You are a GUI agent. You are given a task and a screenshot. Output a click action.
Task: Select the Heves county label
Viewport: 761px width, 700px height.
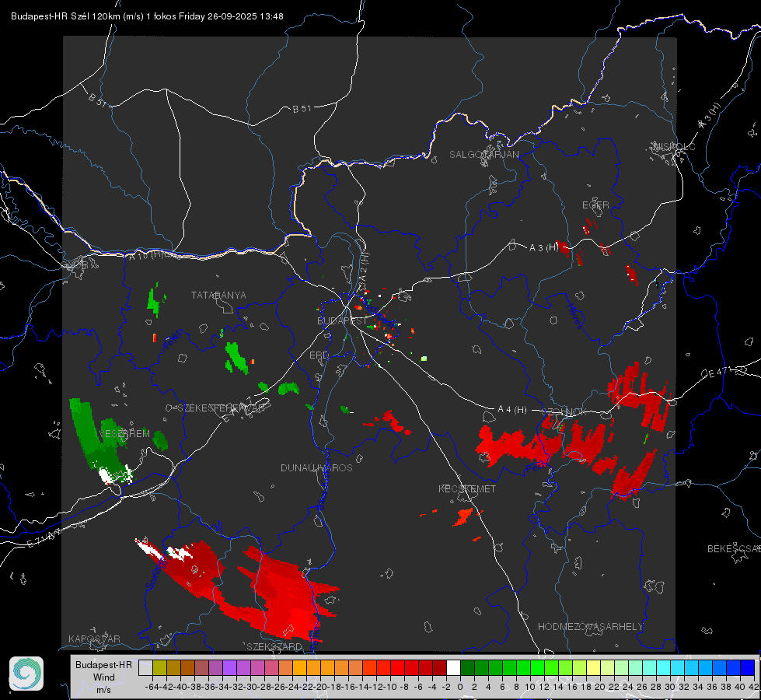pyautogui.click(x=574, y=317)
